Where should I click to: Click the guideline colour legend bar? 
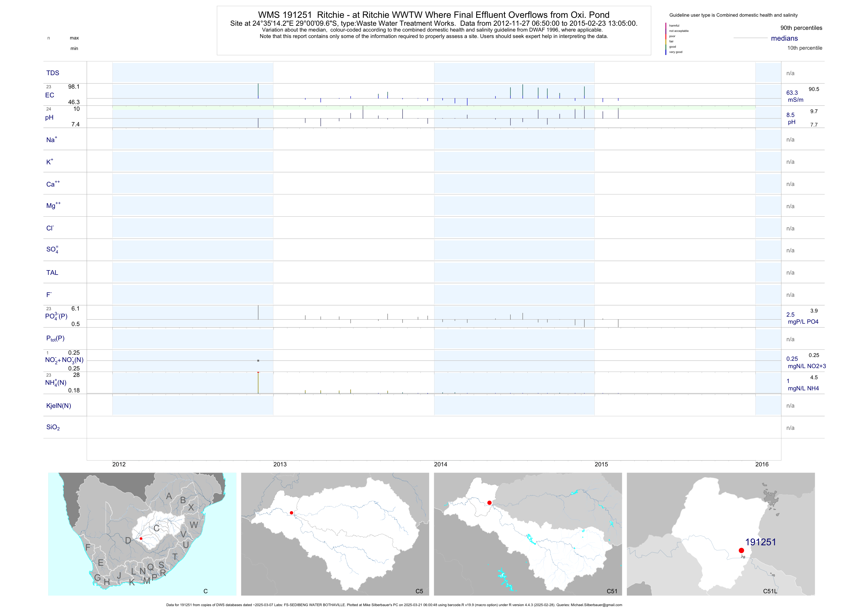click(666, 39)
